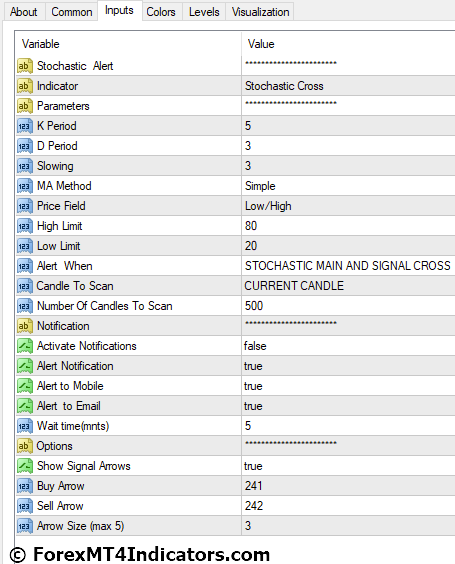The image size is (455, 564).
Task: Click the integer icon beside High Limit
Action: pos(25,226)
